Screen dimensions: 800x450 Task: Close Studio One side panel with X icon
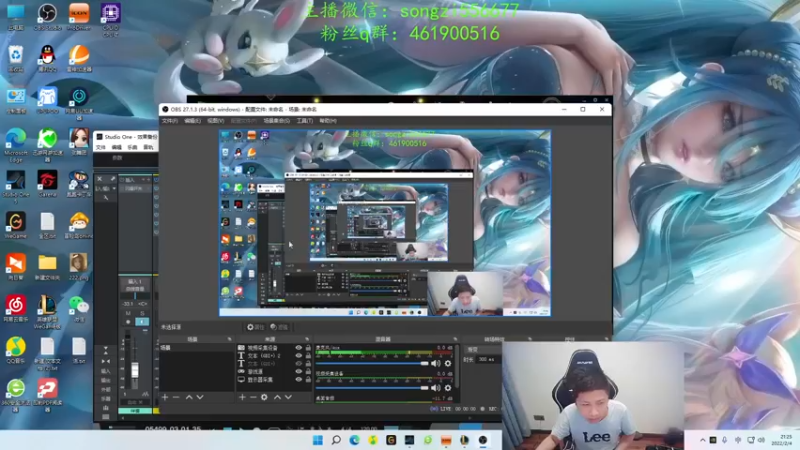(x=99, y=179)
